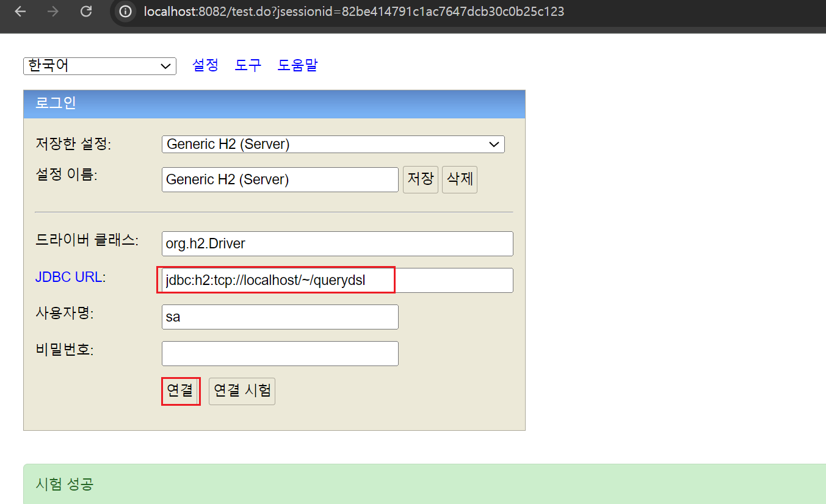Select the 저장한 설정 label

[73, 144]
